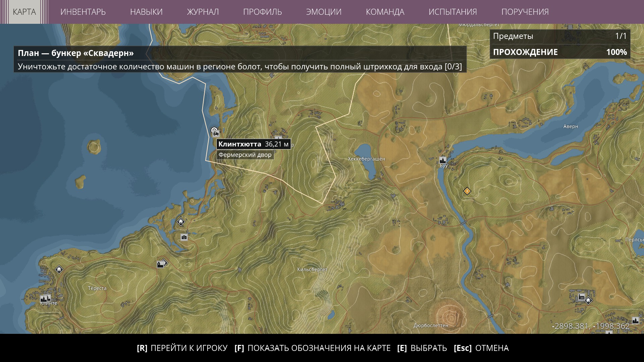The image size is (644, 362).
Task: Select the safehouse icon on the western peninsula
Action: [181, 222]
